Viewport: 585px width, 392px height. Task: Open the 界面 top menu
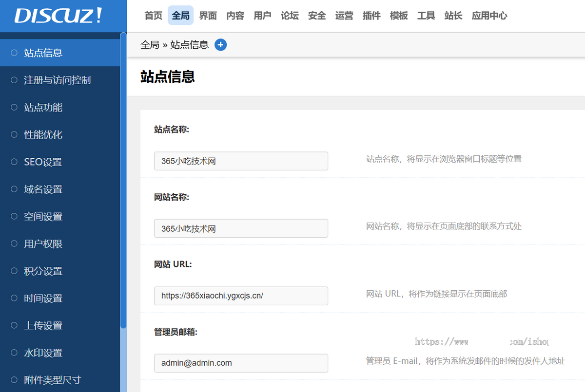pos(208,16)
